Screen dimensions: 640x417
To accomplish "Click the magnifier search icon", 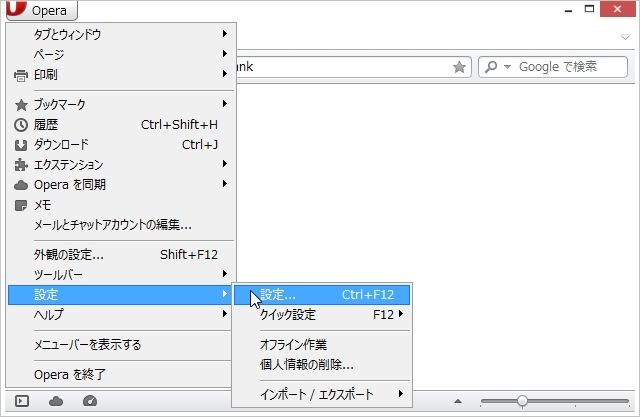I will coord(491,67).
